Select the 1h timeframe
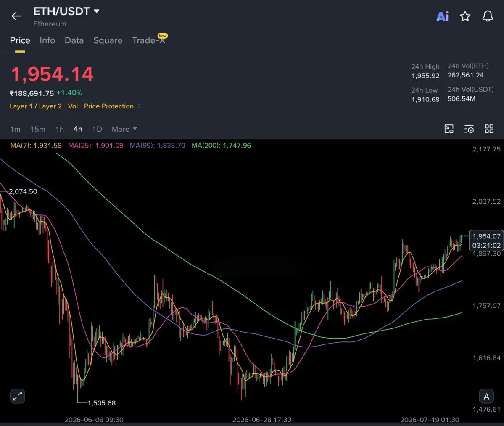 [x=59, y=129]
